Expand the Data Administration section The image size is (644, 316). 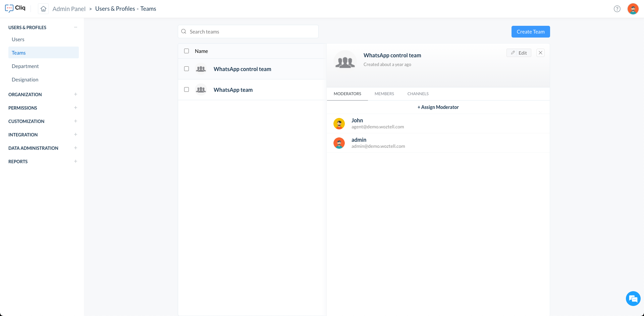pos(75,148)
